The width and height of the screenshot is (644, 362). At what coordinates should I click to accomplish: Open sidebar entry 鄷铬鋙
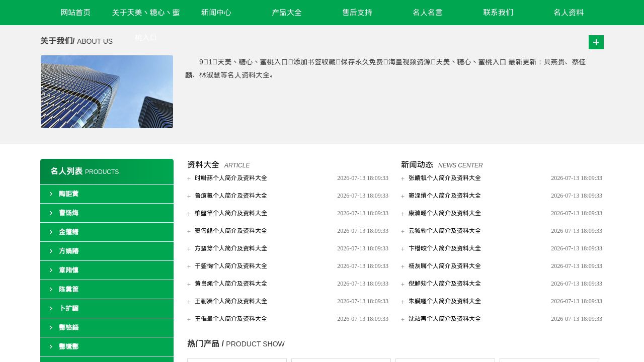pyautogui.click(x=107, y=327)
